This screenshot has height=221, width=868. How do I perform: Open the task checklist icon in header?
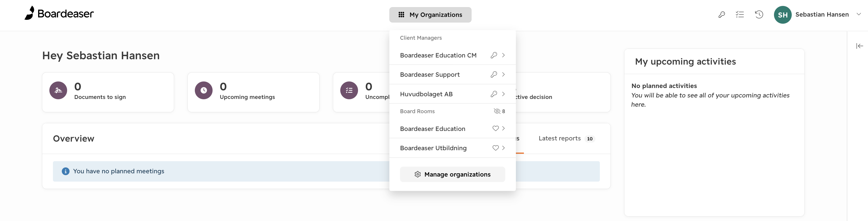740,15
